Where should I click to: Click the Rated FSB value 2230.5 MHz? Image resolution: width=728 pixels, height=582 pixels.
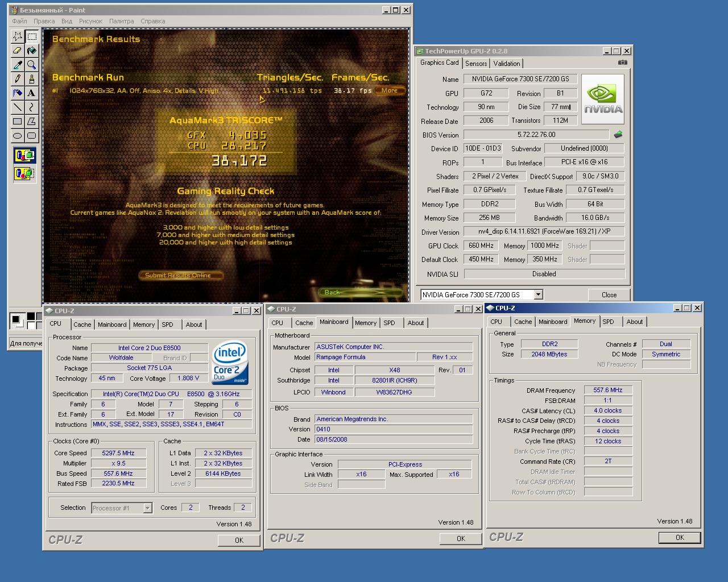coord(118,484)
